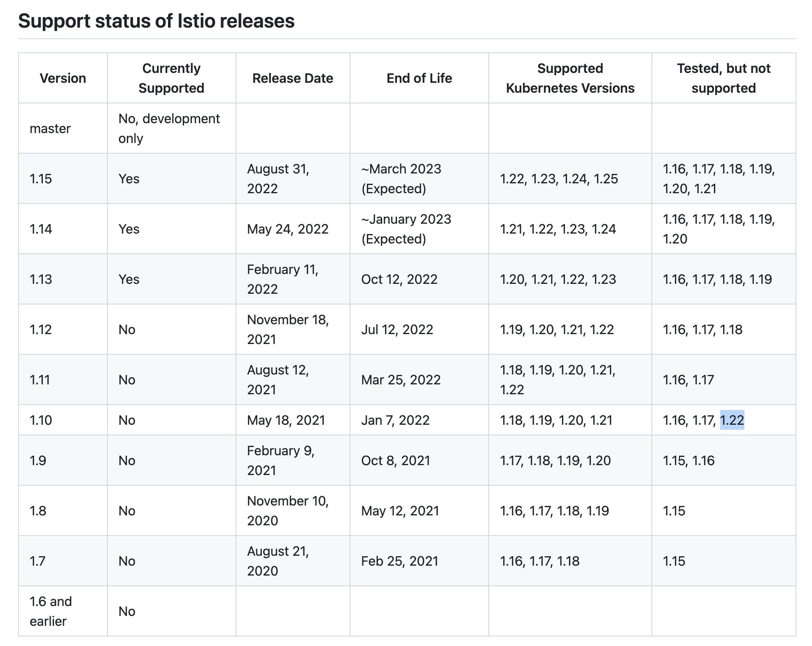This screenshot has width=812, height=646.
Task: Select version '1.14' cell
Action: point(63,229)
